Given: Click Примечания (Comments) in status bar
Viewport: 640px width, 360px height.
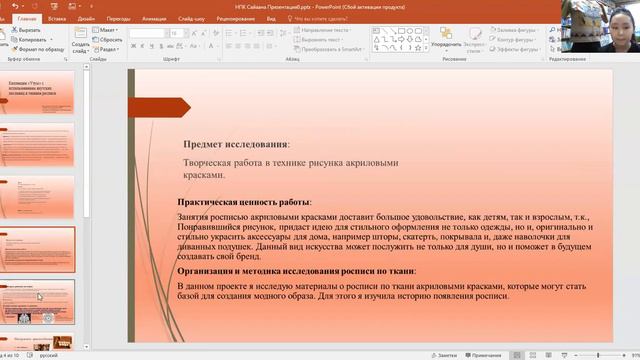Looking at the screenshot, I should 483,356.
